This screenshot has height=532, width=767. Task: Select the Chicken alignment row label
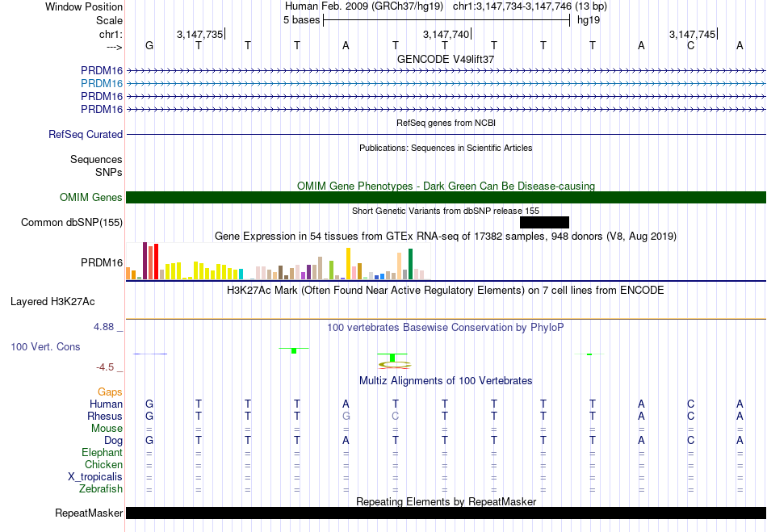point(103,464)
